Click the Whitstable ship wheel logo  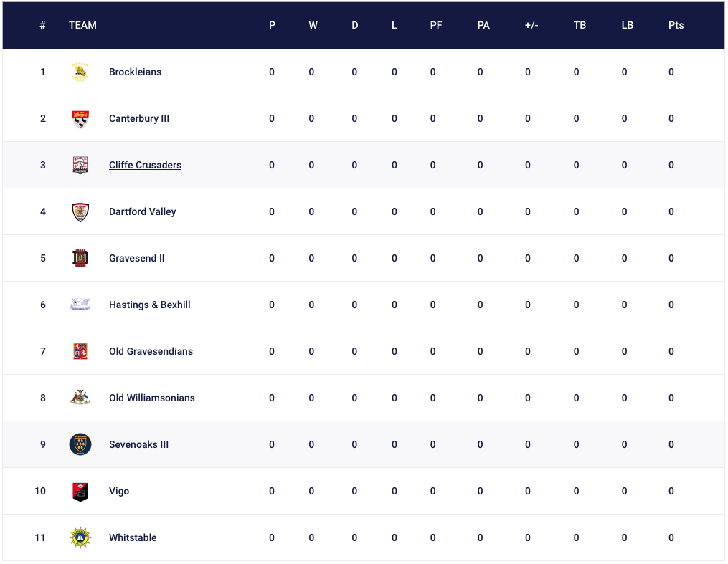coord(80,538)
